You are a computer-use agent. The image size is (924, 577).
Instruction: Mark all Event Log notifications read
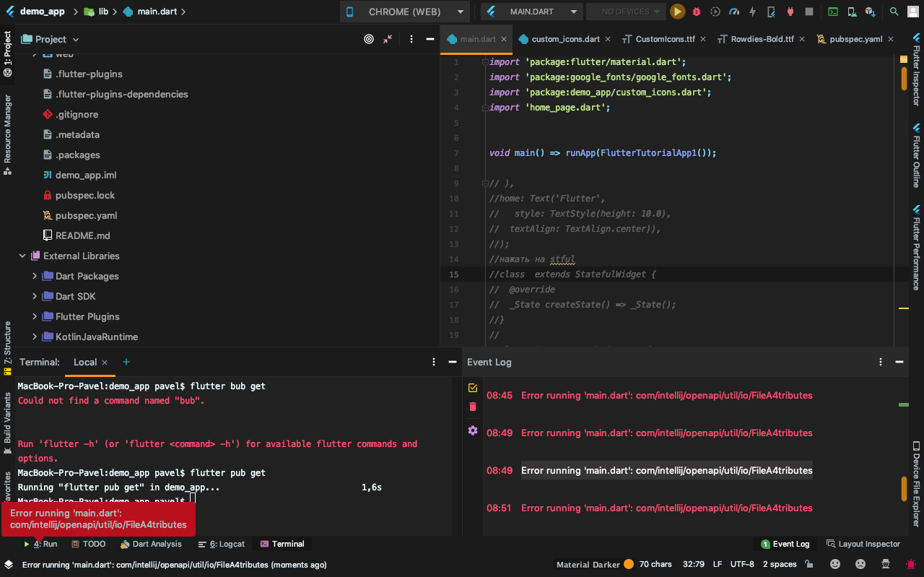click(473, 388)
